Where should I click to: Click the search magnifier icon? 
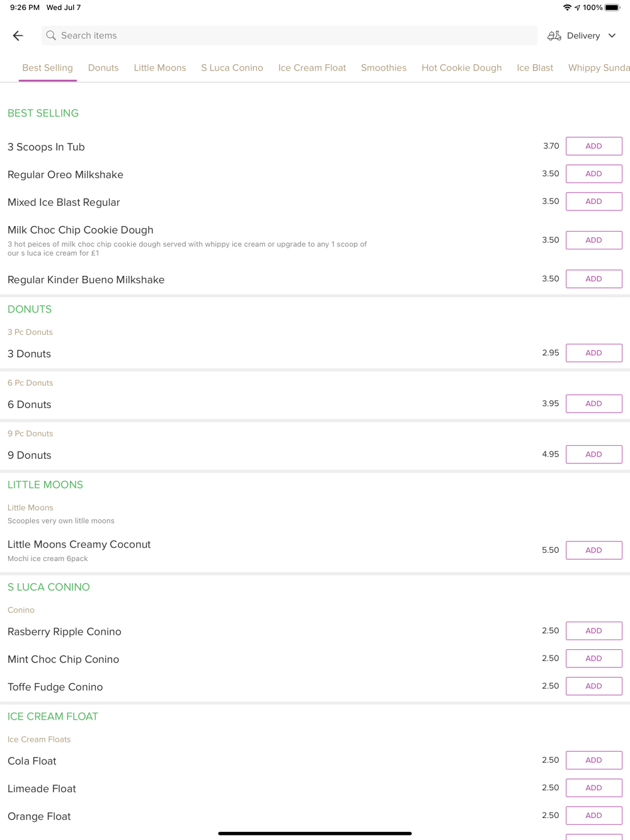[x=51, y=36]
